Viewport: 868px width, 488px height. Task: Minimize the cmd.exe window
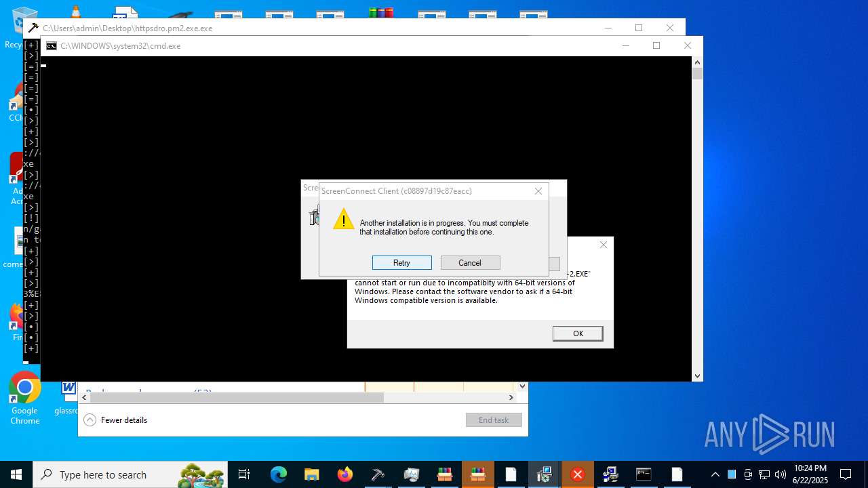pyautogui.click(x=625, y=45)
